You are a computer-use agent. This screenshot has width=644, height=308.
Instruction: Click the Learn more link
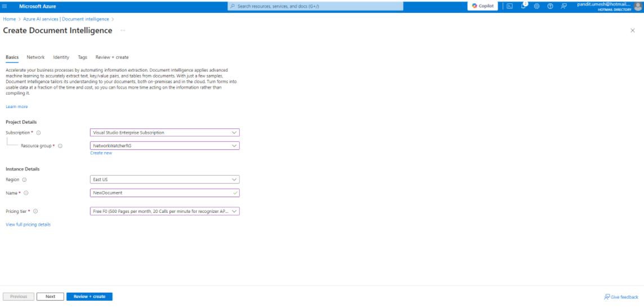point(17,107)
